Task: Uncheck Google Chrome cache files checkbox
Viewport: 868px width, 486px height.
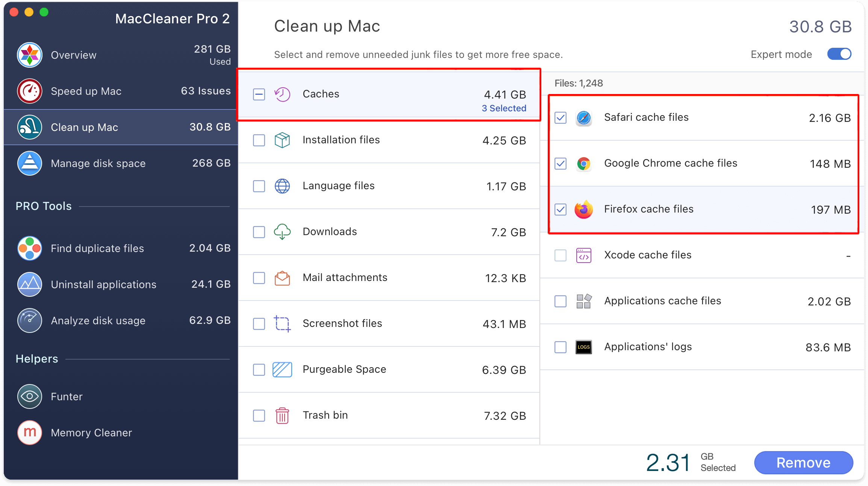Action: [560, 164]
